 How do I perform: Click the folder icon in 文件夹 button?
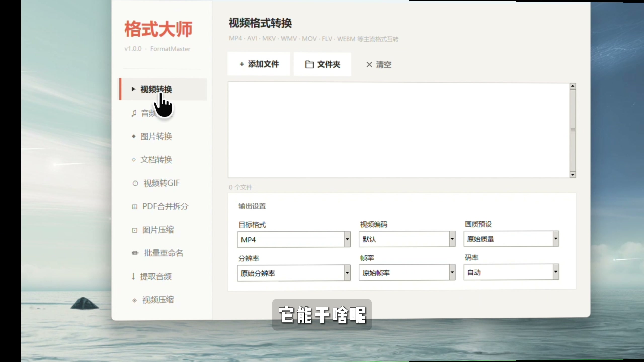309,65
